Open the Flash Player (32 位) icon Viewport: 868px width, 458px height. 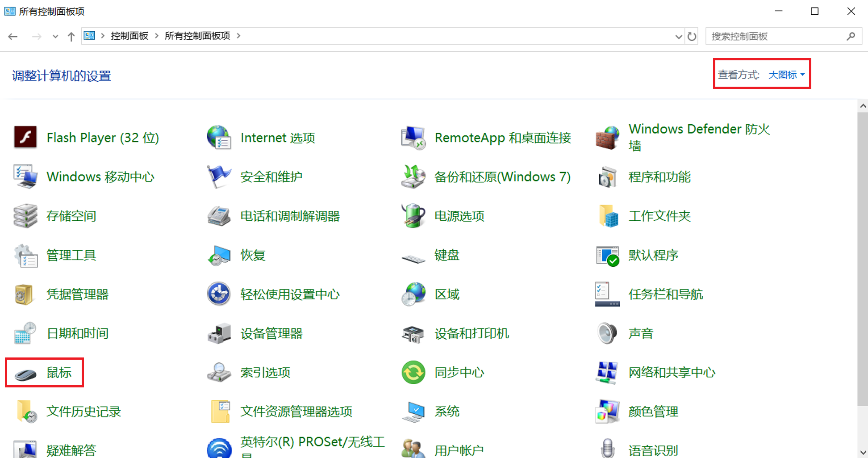pyautogui.click(x=25, y=137)
